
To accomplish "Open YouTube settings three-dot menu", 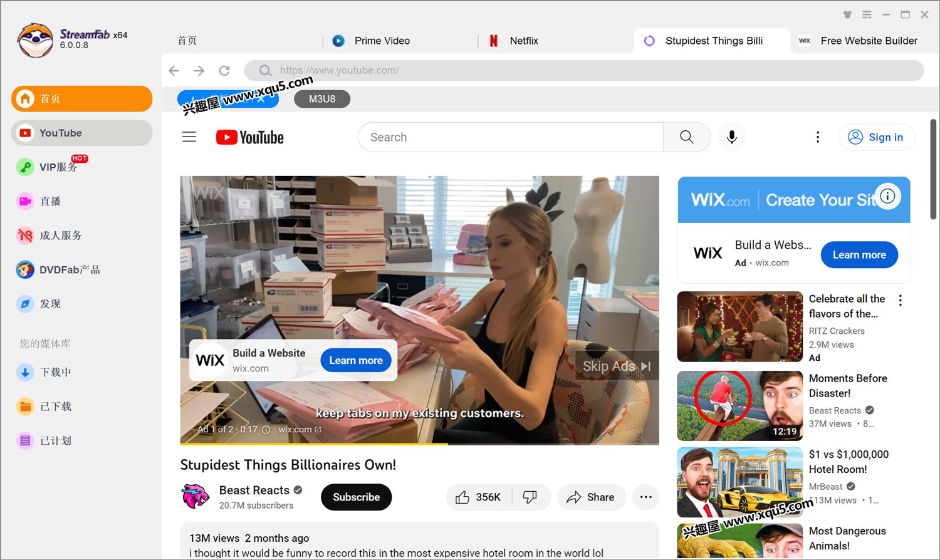I will click(x=817, y=137).
